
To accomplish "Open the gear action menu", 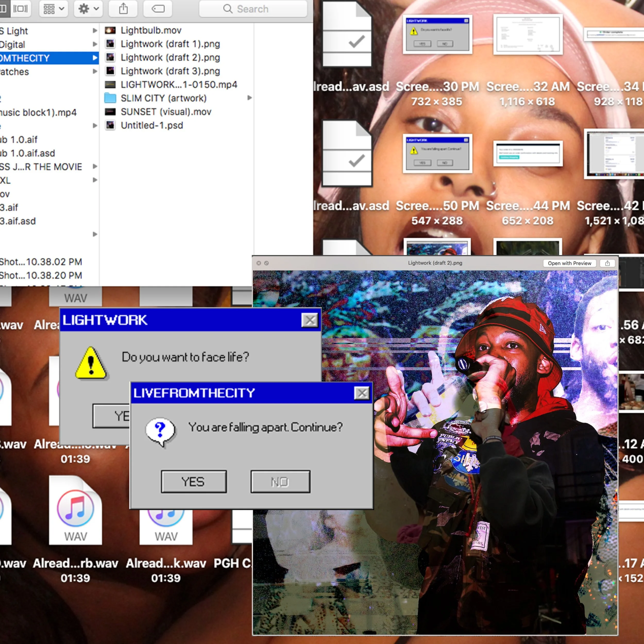I will 88,9.
